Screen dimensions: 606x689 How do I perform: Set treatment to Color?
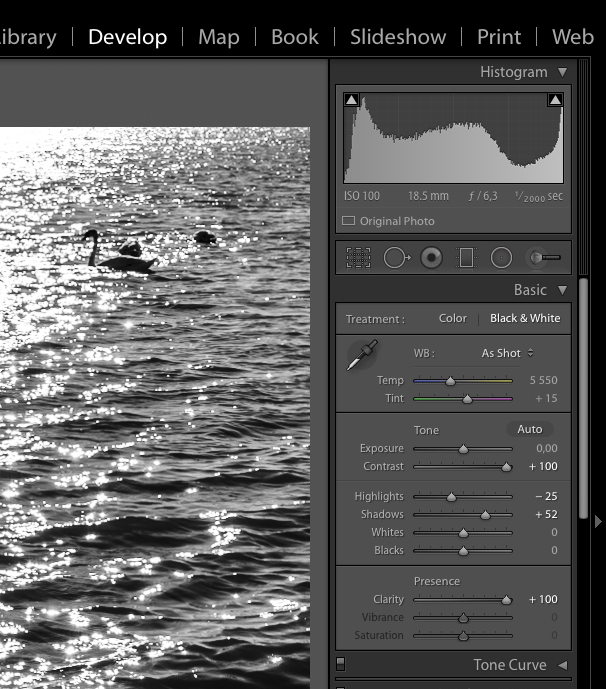(x=452, y=318)
